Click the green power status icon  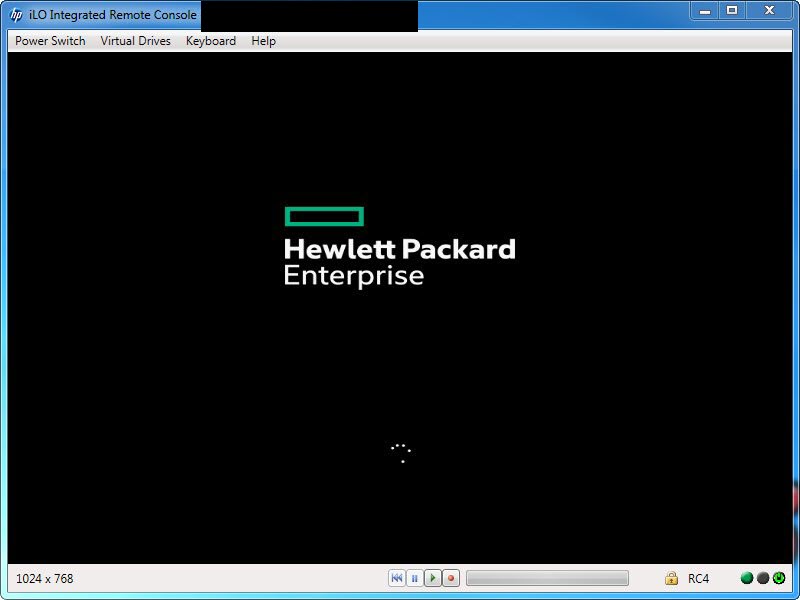(x=779, y=578)
